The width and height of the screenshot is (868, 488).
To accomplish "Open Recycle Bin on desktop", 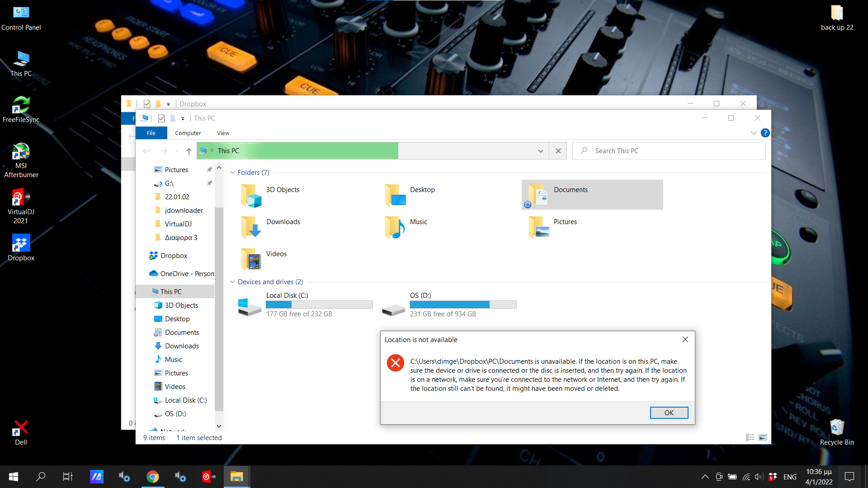I will coord(837,432).
